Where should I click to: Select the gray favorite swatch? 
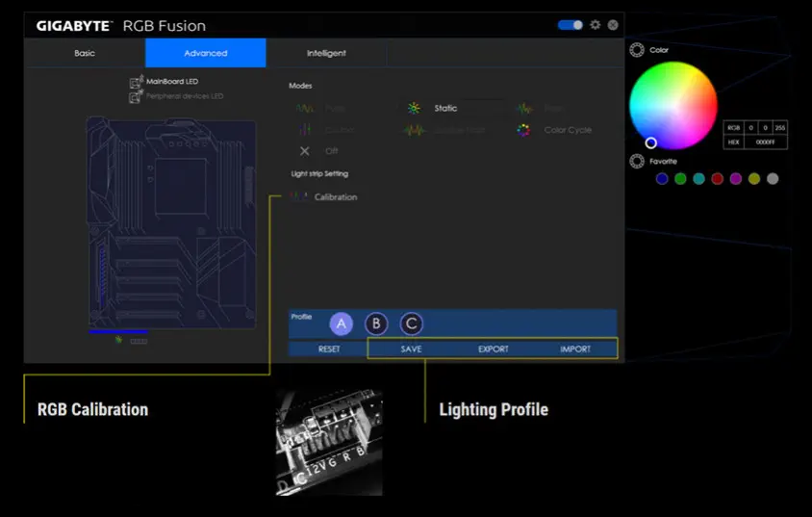coord(773,179)
